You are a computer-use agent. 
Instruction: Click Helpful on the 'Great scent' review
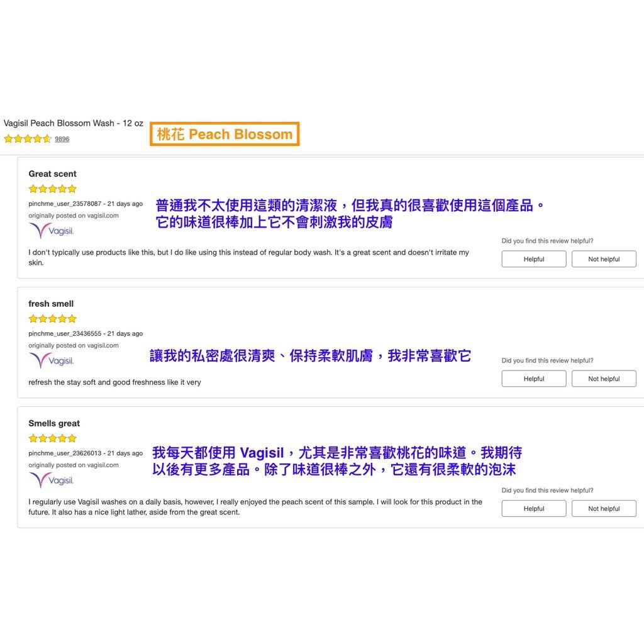[533, 259]
